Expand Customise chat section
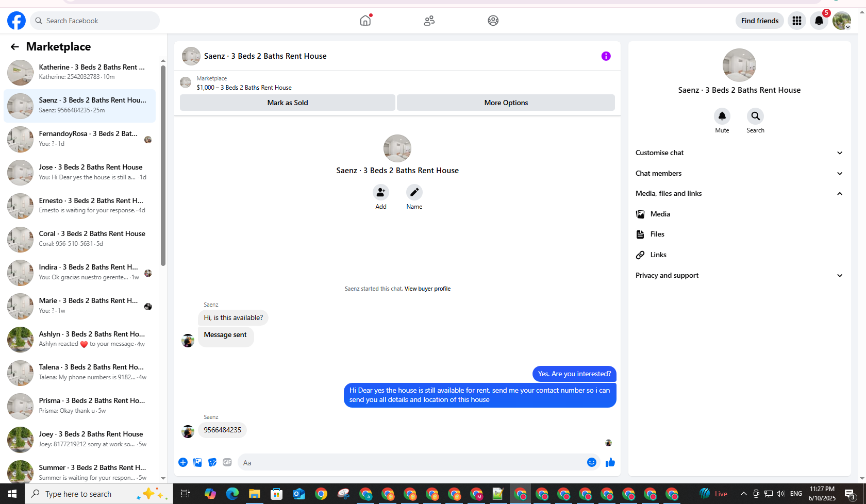 pyautogui.click(x=739, y=153)
